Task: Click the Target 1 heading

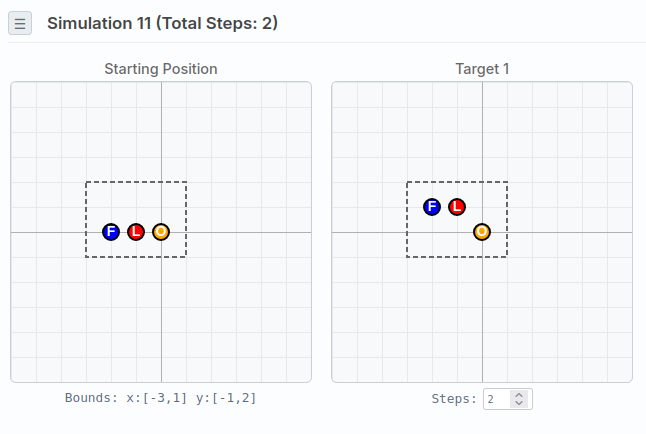Action: point(482,69)
